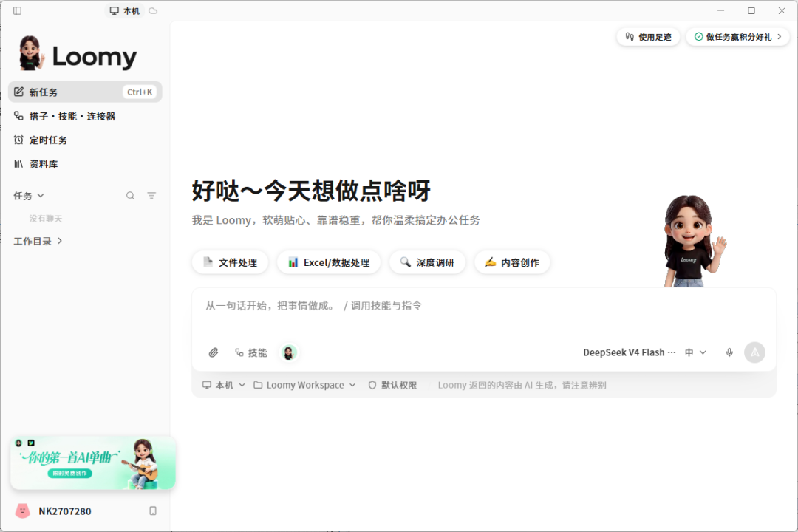Click the device icon beside username
This screenshot has height=532, width=798.
click(x=153, y=511)
